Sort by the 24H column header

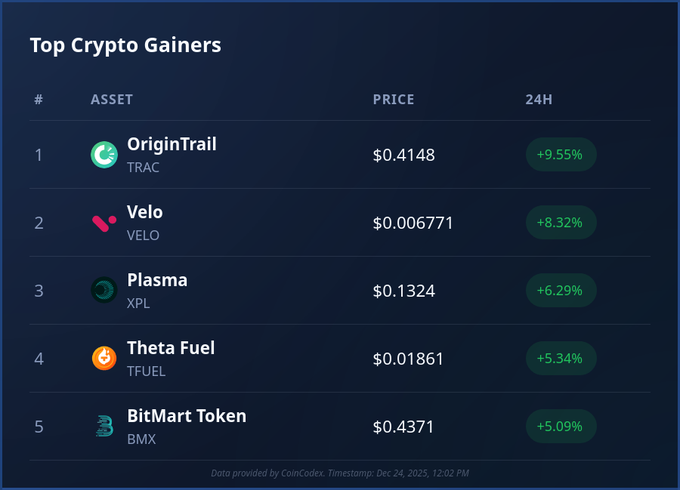538,99
